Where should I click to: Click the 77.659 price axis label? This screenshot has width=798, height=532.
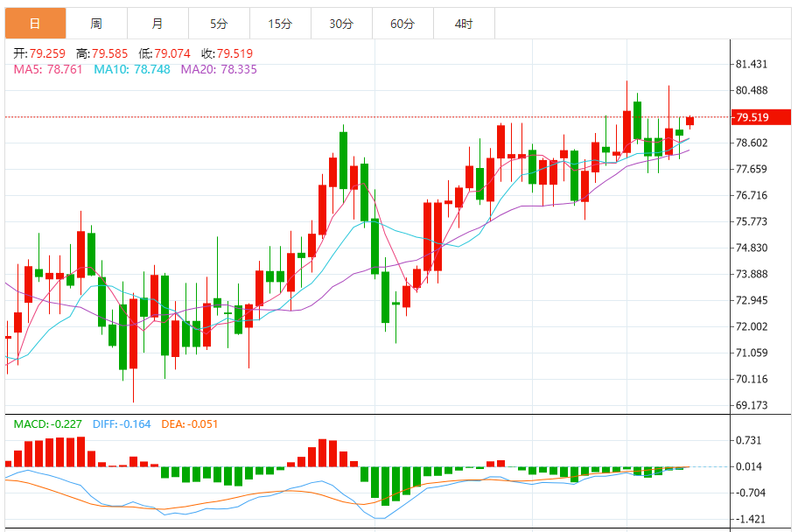(x=752, y=169)
